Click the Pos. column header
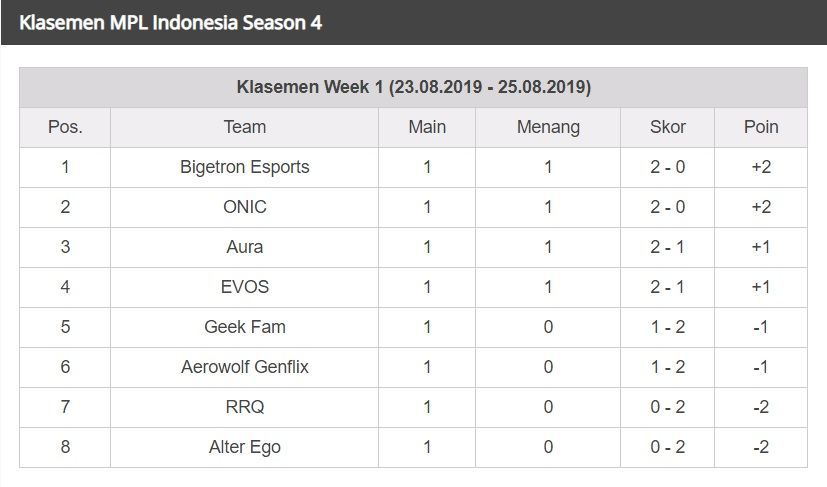The image size is (827, 487). tap(65, 127)
